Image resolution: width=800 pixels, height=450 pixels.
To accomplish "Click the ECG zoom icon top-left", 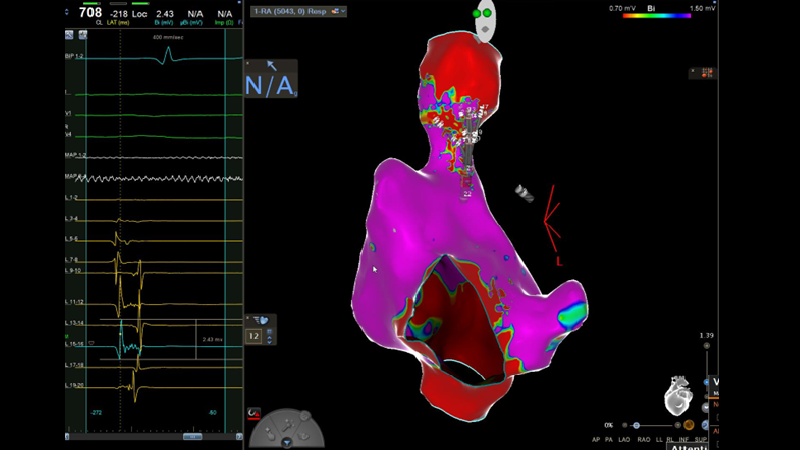I will [70, 35].
